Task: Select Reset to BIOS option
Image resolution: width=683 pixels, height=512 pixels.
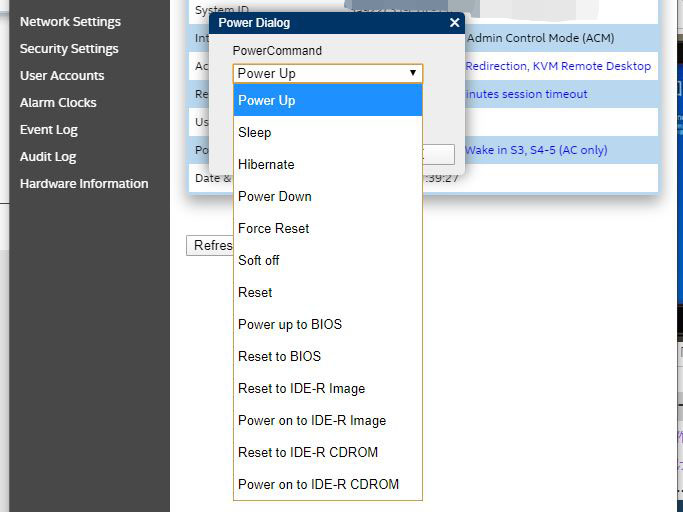Action: pyautogui.click(x=328, y=356)
